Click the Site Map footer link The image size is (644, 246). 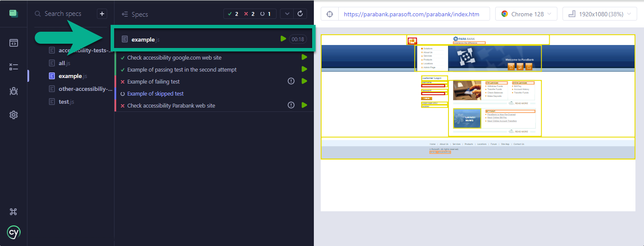coord(505,144)
